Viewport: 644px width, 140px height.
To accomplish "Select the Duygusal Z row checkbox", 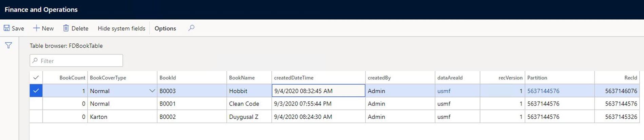I will [x=36, y=117].
